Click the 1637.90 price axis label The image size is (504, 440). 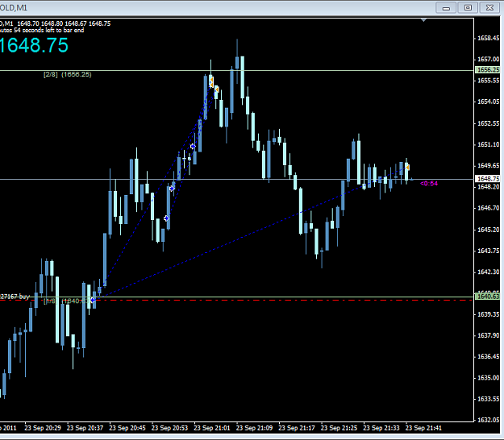click(488, 335)
